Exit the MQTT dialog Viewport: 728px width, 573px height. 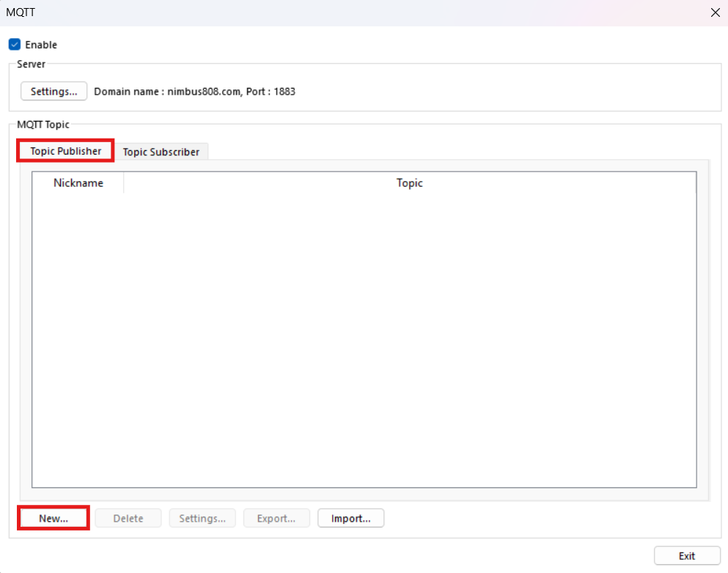click(686, 555)
